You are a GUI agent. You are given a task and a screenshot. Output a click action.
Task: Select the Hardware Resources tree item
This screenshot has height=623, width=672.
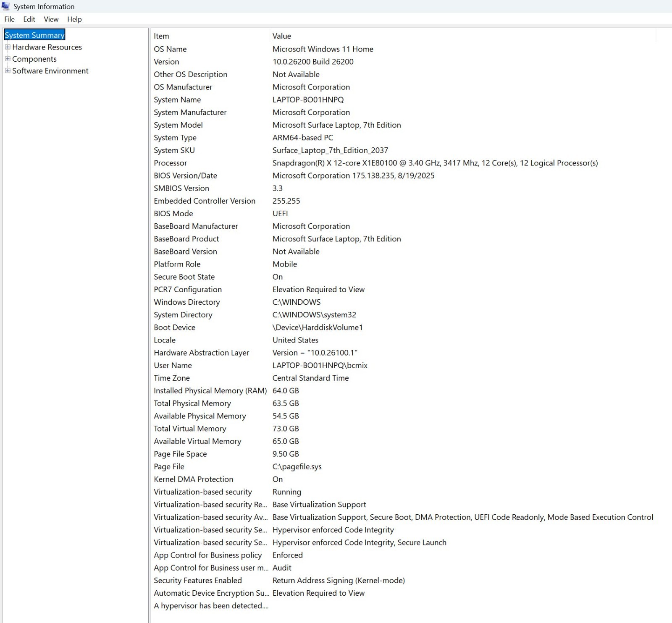47,47
